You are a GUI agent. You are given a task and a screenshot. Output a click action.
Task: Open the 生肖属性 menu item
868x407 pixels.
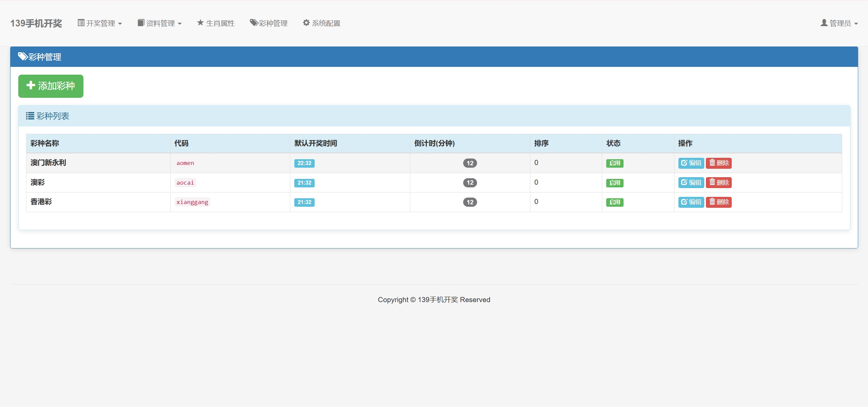pos(220,23)
